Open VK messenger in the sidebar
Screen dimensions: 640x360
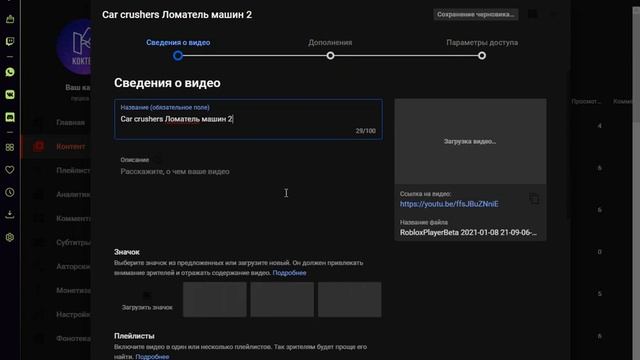[x=10, y=95]
